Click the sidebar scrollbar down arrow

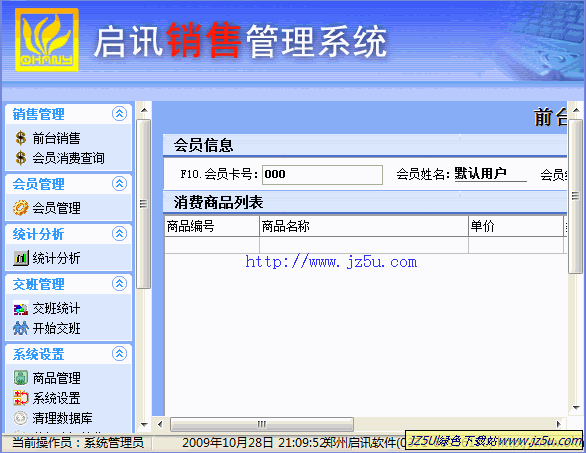pyautogui.click(x=144, y=425)
